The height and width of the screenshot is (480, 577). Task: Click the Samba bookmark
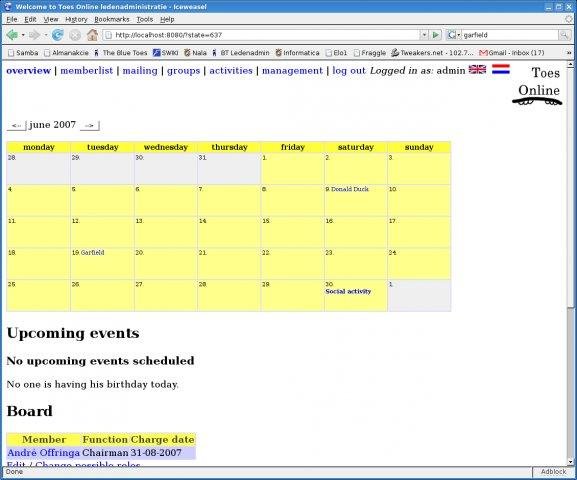click(23, 53)
